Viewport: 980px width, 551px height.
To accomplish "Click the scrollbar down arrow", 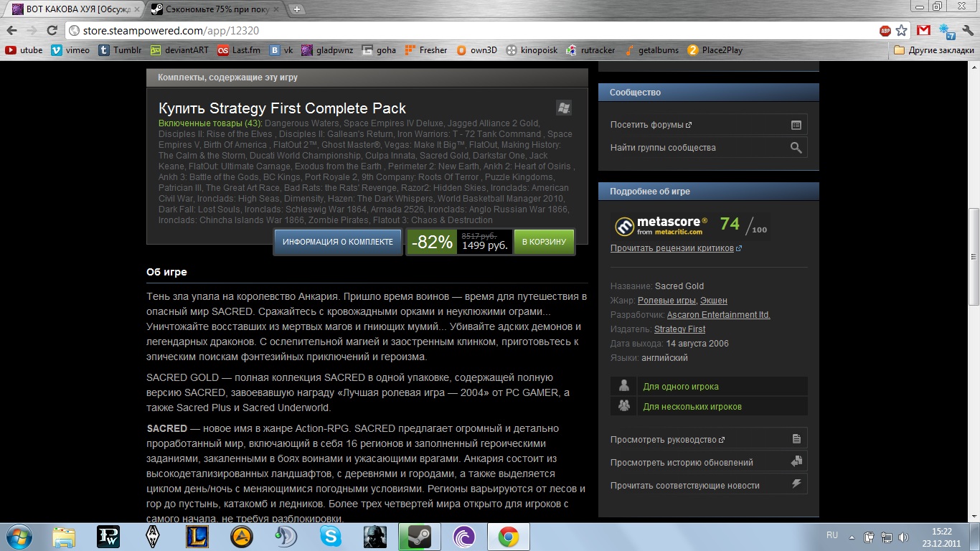I will pos(974,517).
